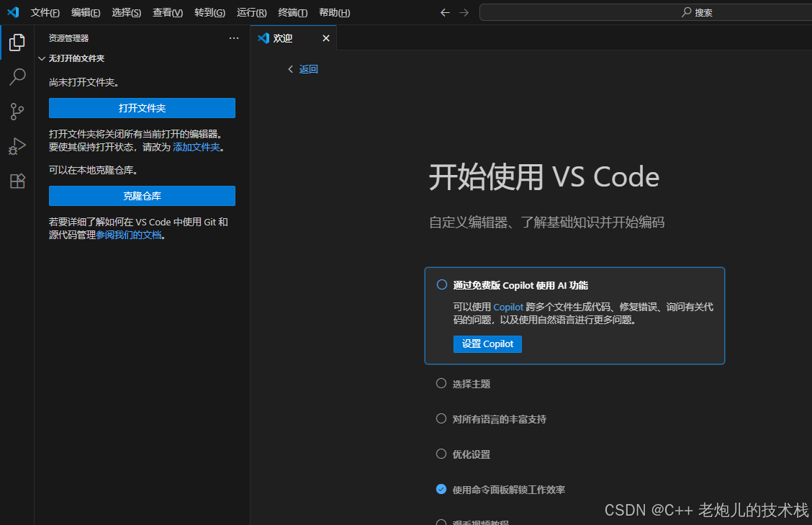Open the explorer panel more actions ellipsis

(x=234, y=38)
